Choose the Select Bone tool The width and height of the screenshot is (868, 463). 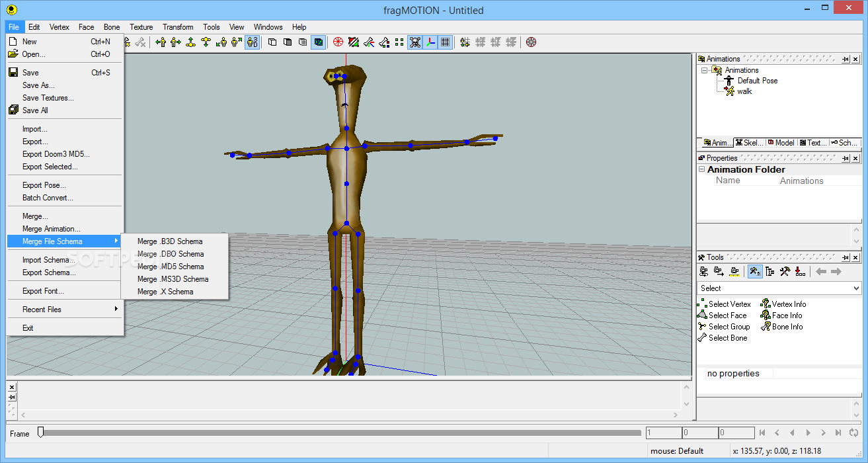(x=722, y=338)
